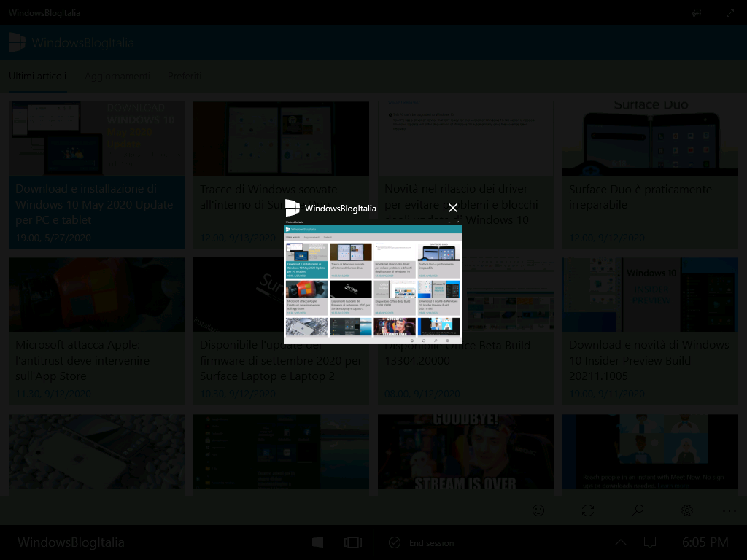
Task: Click the WindowsBlogItalia taskbar app label
Action: (x=71, y=542)
